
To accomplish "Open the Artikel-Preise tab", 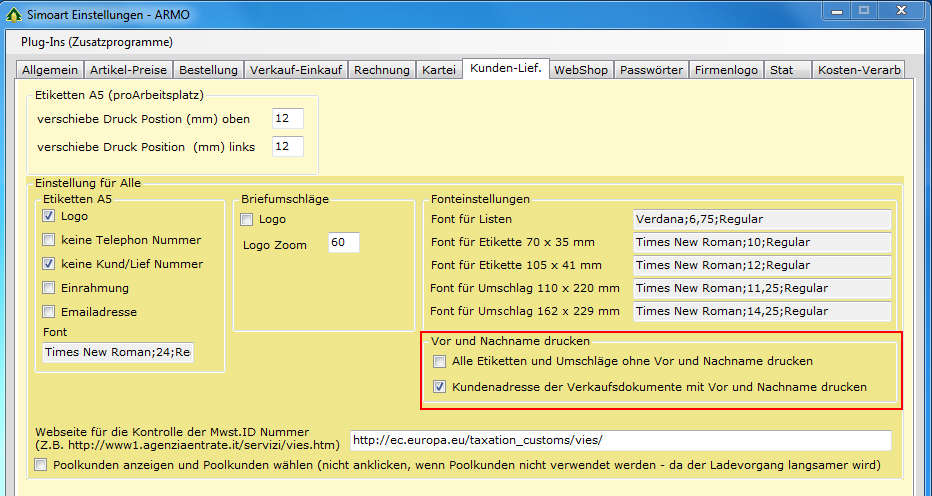I will (129, 70).
